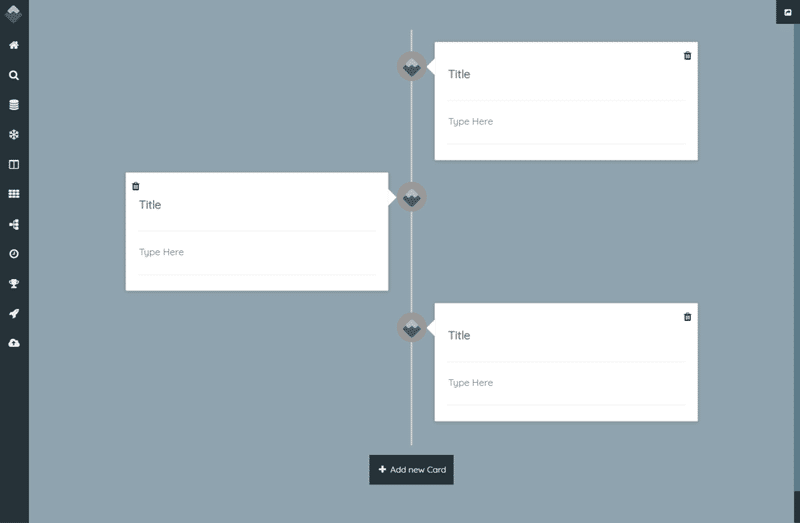
Task: Click the clock icon in the sidebar
Action: click(14, 254)
